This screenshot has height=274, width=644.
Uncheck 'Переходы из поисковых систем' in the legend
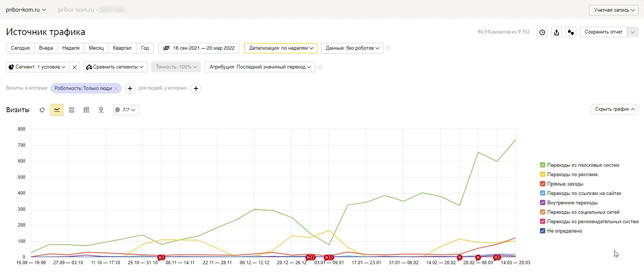coord(543,165)
